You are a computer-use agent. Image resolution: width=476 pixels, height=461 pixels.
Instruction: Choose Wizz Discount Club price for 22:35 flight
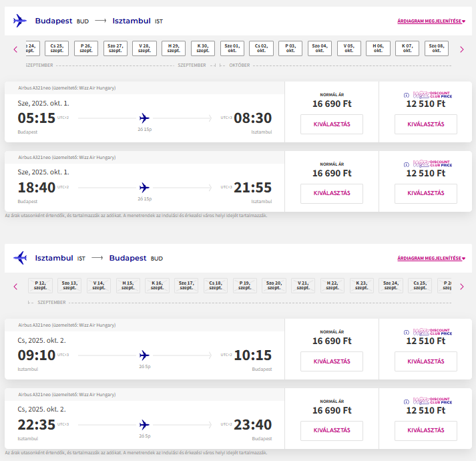point(426,431)
